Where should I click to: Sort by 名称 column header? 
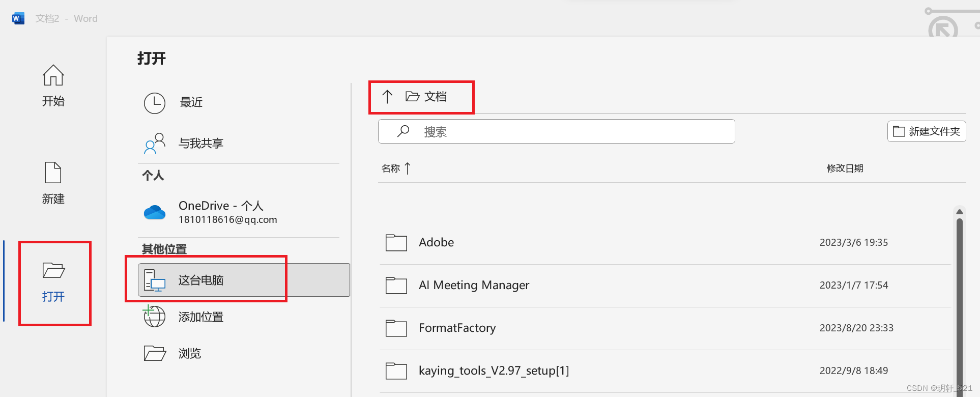coord(391,168)
